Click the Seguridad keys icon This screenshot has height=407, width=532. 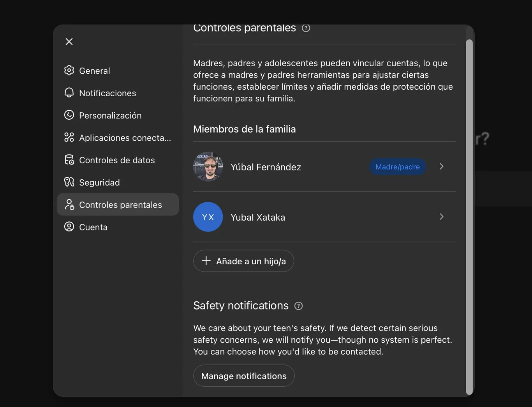[x=69, y=182]
